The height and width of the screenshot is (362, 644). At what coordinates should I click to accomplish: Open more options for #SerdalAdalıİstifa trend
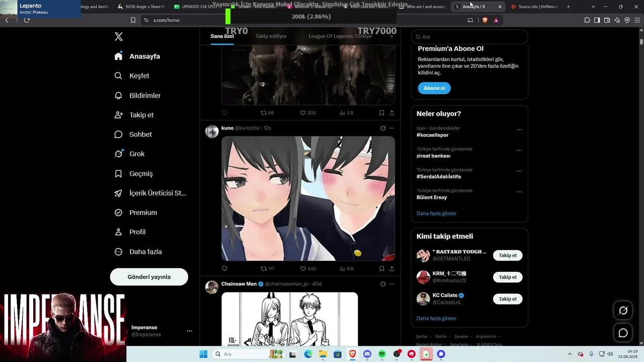[x=519, y=171]
